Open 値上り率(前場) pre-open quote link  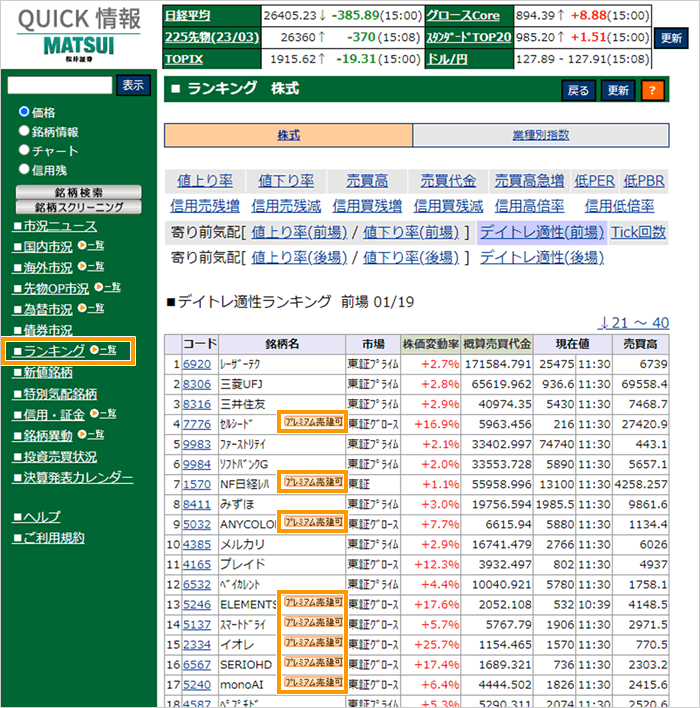[x=299, y=232]
